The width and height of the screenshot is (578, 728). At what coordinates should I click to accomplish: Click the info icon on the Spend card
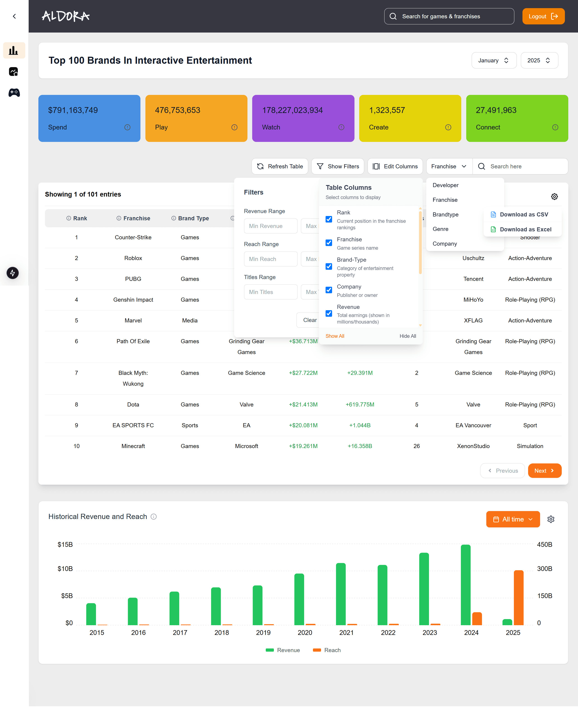[x=127, y=127]
